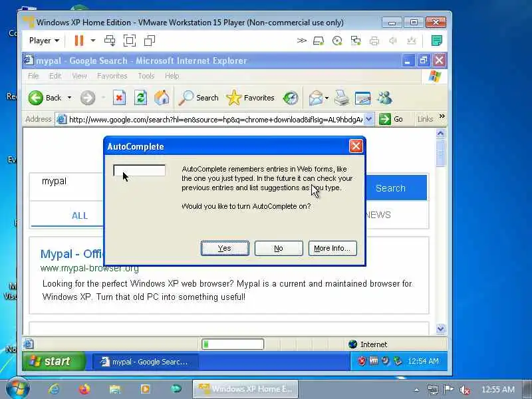Stop loading the page with the Stop icon
This screenshot has width=532, height=399.
(119, 98)
